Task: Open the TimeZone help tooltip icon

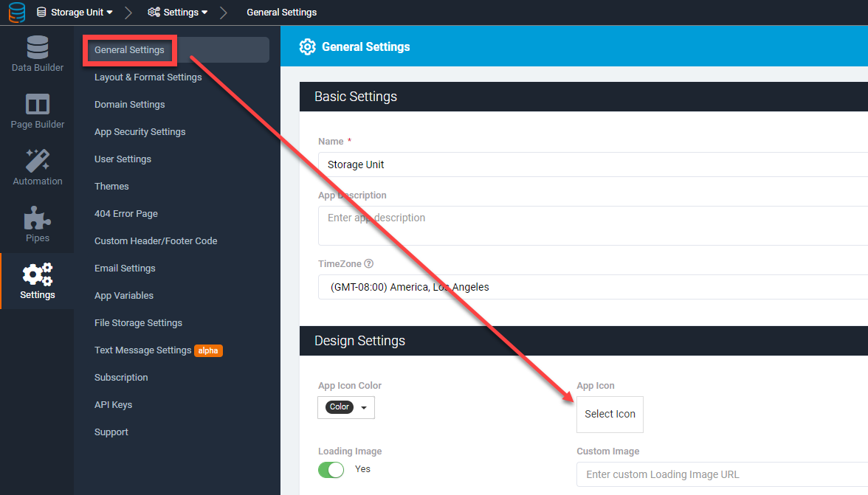Action: coord(368,263)
